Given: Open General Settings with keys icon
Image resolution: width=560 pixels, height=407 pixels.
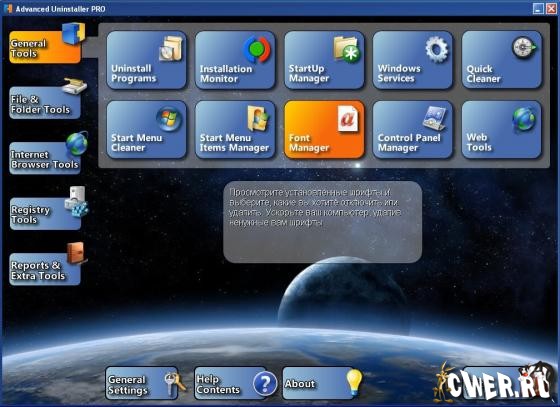Looking at the screenshot, I should point(142,383).
